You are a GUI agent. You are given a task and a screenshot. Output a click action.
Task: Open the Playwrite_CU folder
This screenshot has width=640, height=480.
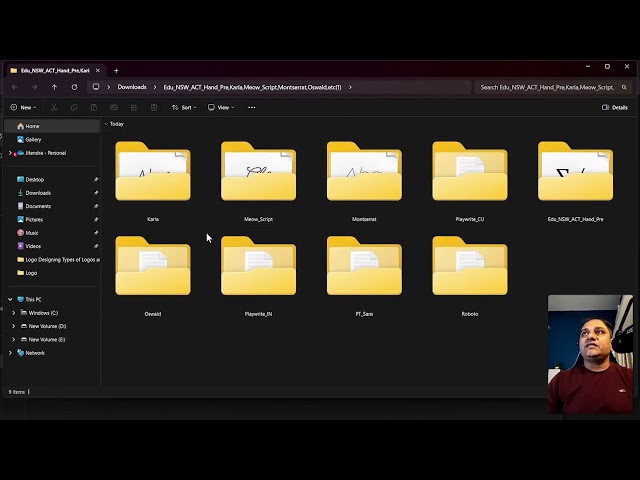470,171
